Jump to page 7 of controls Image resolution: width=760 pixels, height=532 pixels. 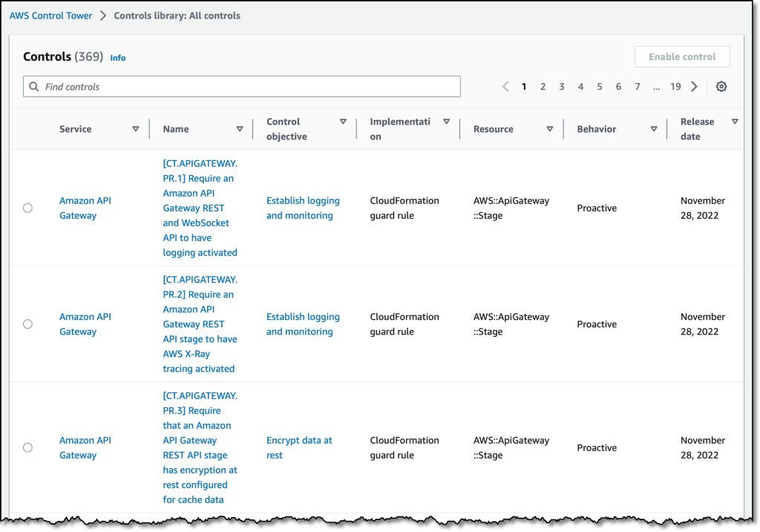(638, 87)
